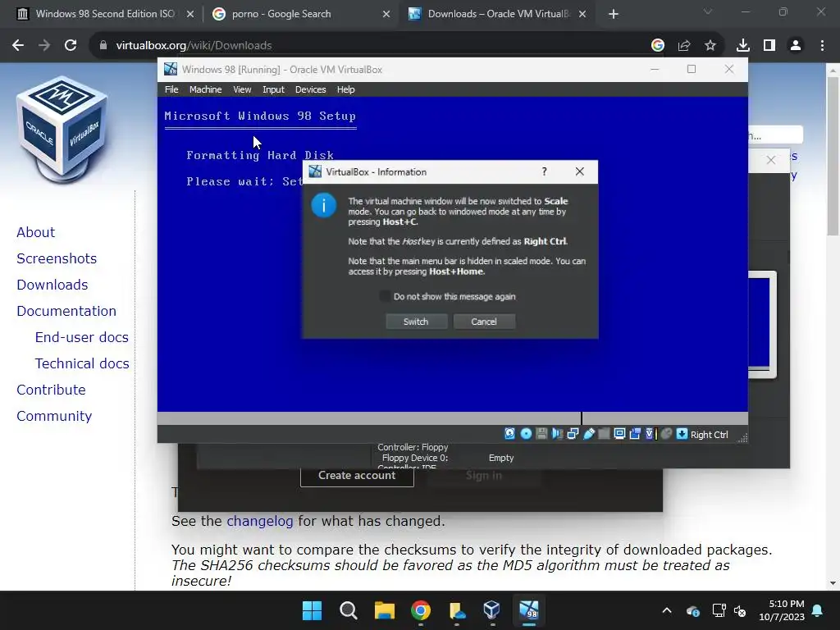The height and width of the screenshot is (630, 840).
Task: Open the Help menu in VirtualBox
Action: (x=345, y=89)
